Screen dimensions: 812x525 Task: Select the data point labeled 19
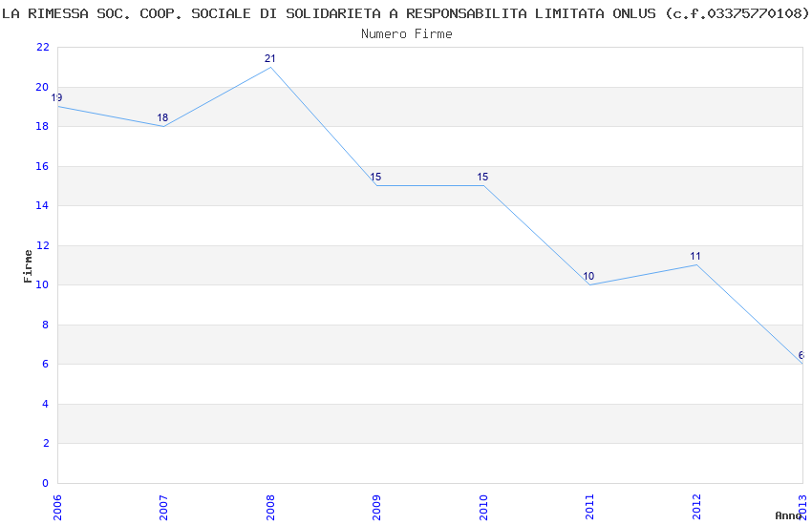click(x=57, y=97)
